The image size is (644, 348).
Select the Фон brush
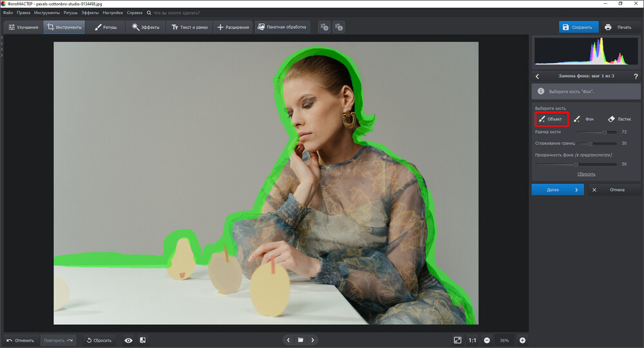coord(584,119)
